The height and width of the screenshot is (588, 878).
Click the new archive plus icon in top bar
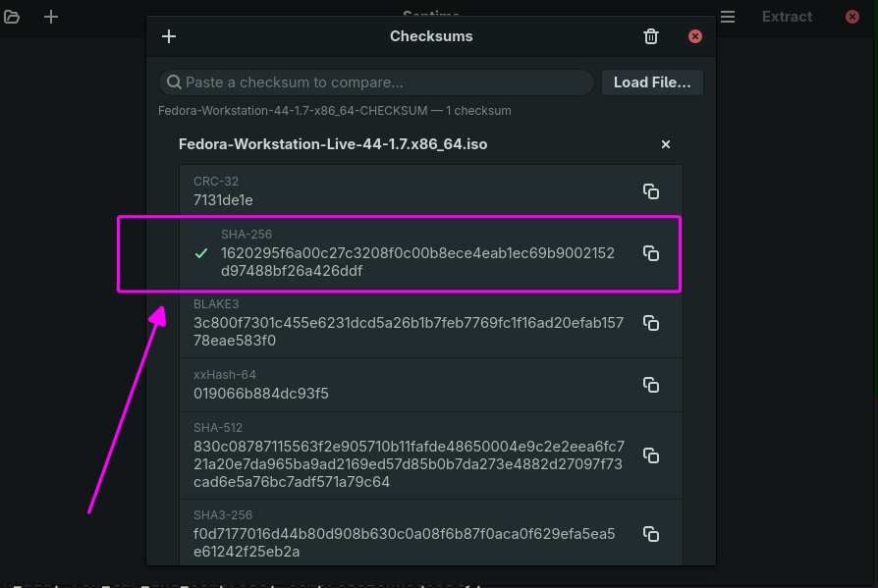click(x=51, y=17)
